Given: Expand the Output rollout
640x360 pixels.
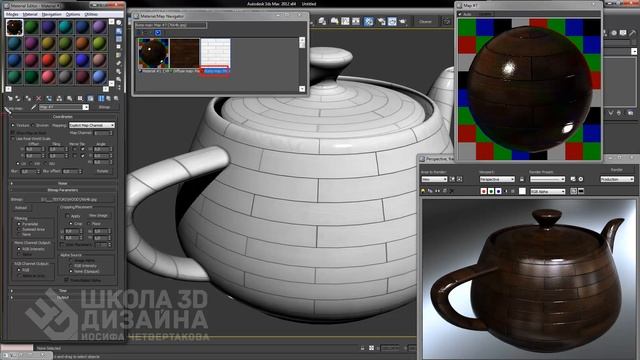Looking at the screenshot, I should tap(62, 298).
